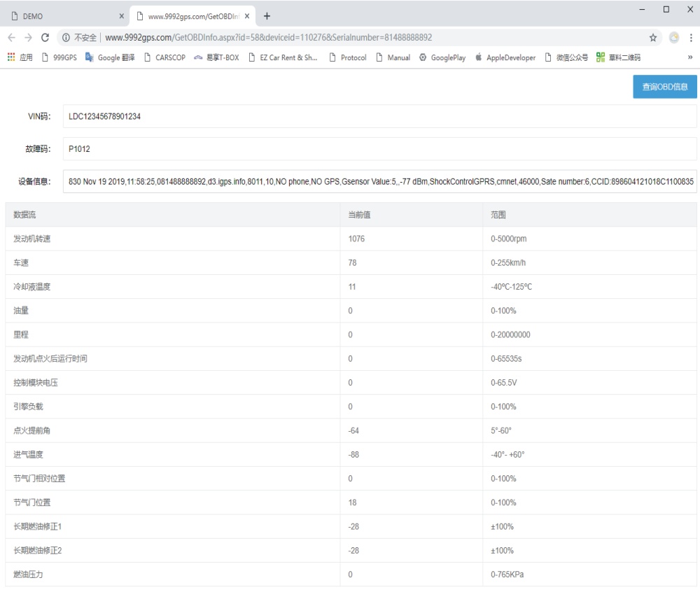
Task: Select the 发动机点火后运行时间 row label
Action: pyautogui.click(x=50, y=359)
